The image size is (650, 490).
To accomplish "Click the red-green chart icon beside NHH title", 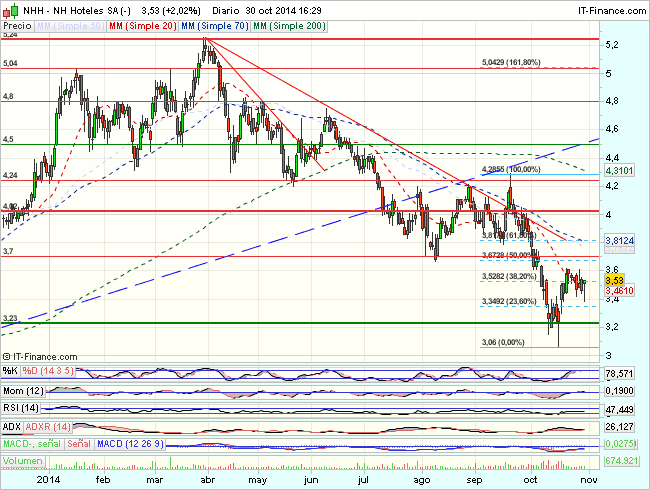I will tap(8, 8).
